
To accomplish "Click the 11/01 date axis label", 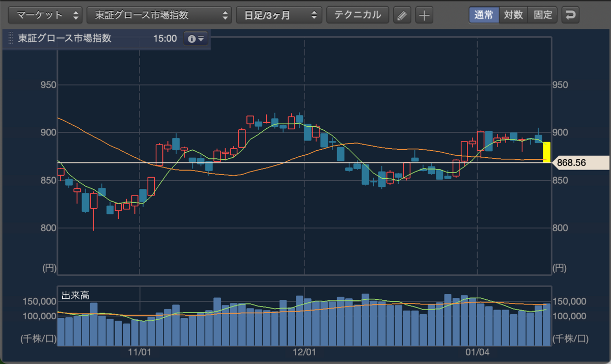I will (x=140, y=352).
